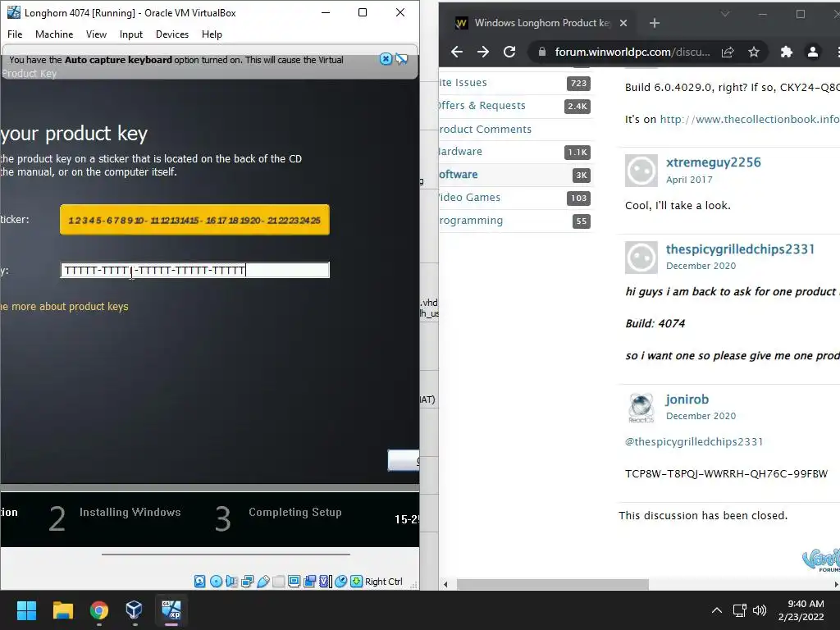Open VirtualBox Help menu
Viewport: 840px width, 630px height.
pos(212,34)
